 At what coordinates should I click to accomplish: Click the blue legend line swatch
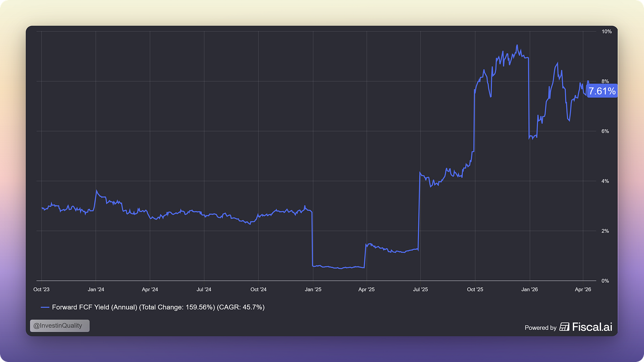pyautogui.click(x=45, y=307)
